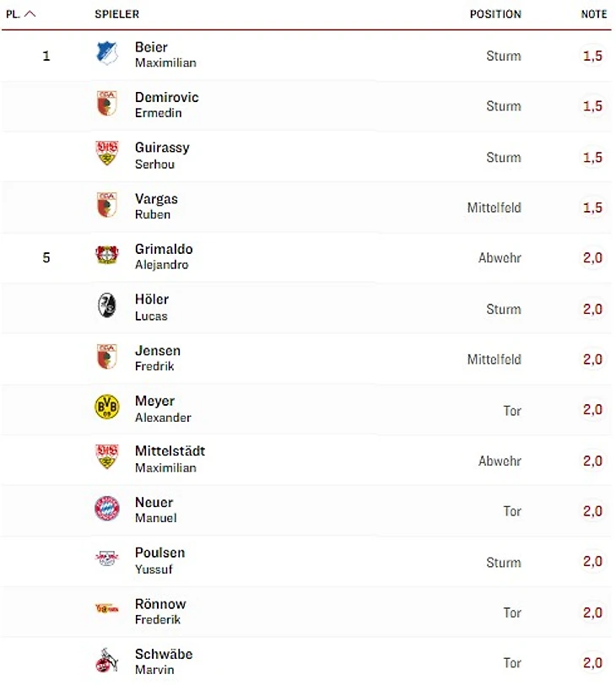The width and height of the screenshot is (616, 685).
Task: Click the 2,0 rating of Jensen
Action: (592, 359)
